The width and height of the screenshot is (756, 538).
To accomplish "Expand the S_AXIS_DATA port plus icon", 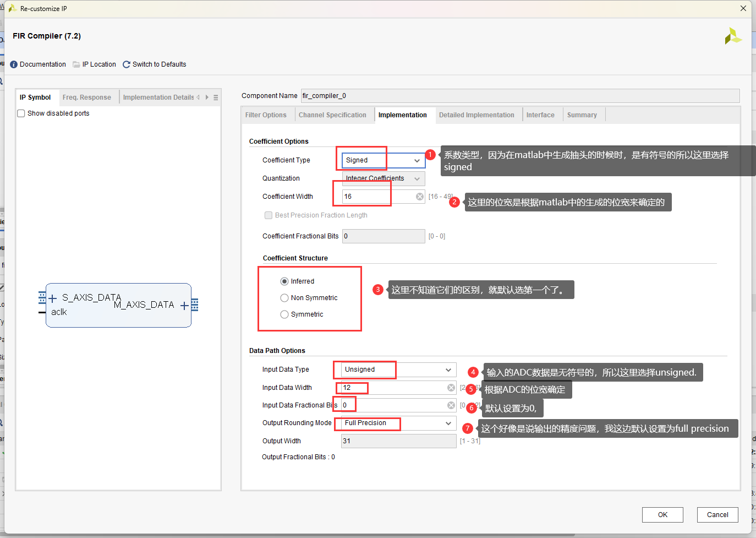I will (x=53, y=298).
